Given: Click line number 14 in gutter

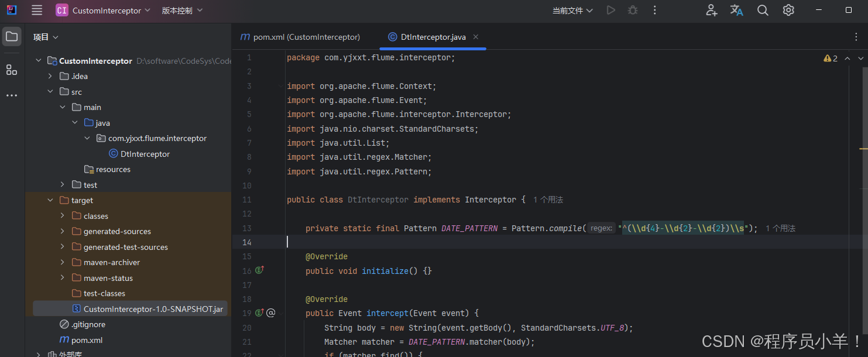Looking at the screenshot, I should click(247, 242).
